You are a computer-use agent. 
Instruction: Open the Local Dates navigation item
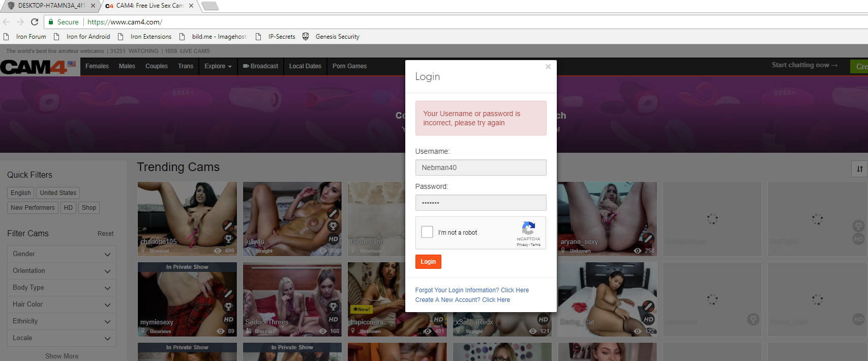(x=305, y=66)
